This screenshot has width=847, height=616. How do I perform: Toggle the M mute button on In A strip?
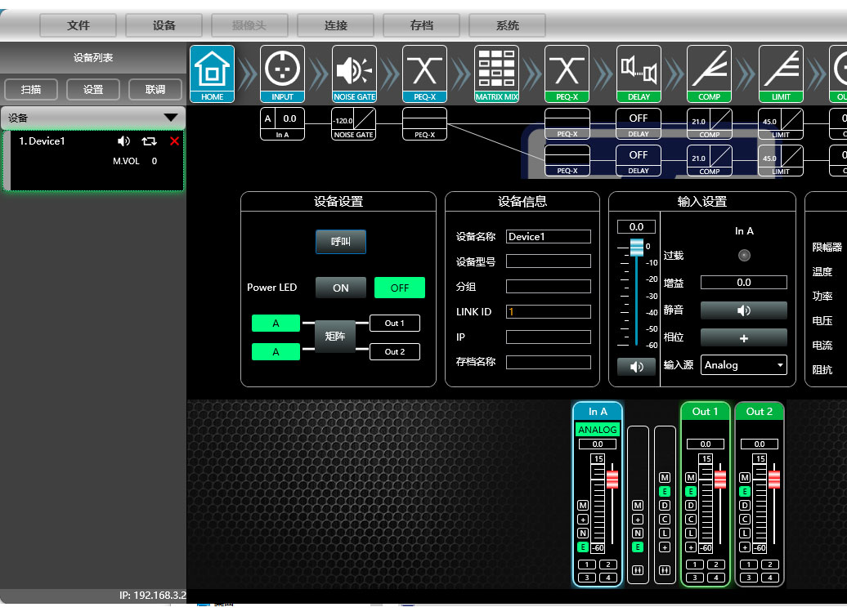point(583,506)
